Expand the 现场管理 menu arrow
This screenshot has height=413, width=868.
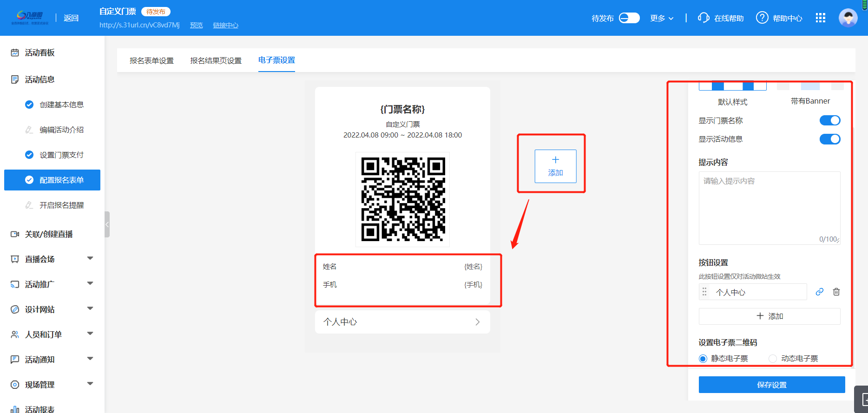pyautogui.click(x=90, y=384)
